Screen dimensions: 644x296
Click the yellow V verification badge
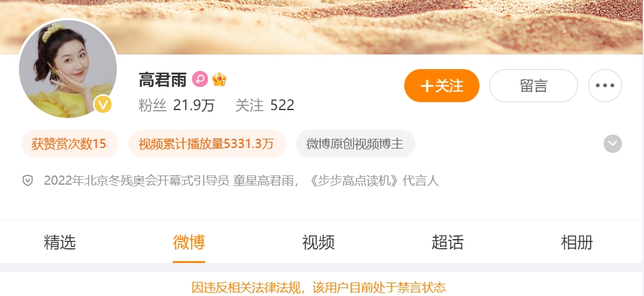pos(103,104)
